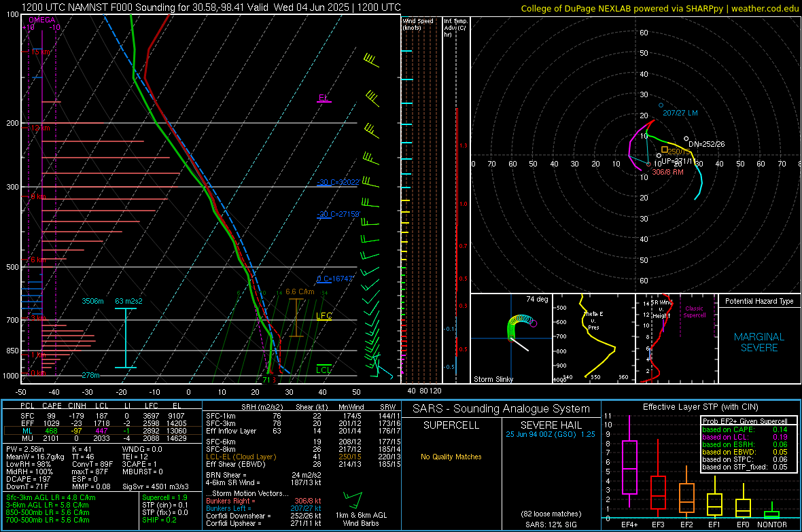The image size is (802, 532).
Task: Click the red EF3 box in the STP plot
Action: [658, 493]
